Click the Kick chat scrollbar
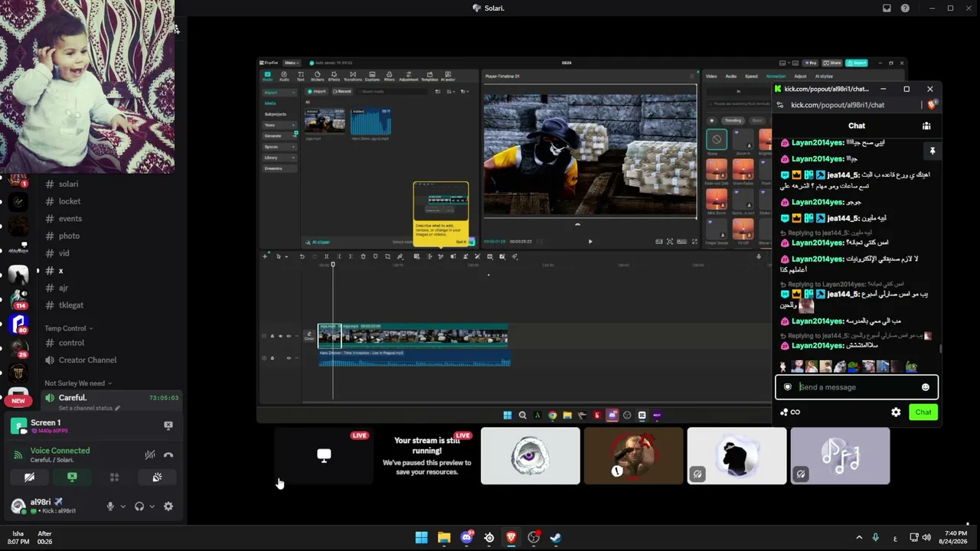The height and width of the screenshot is (551, 980). coord(940,349)
